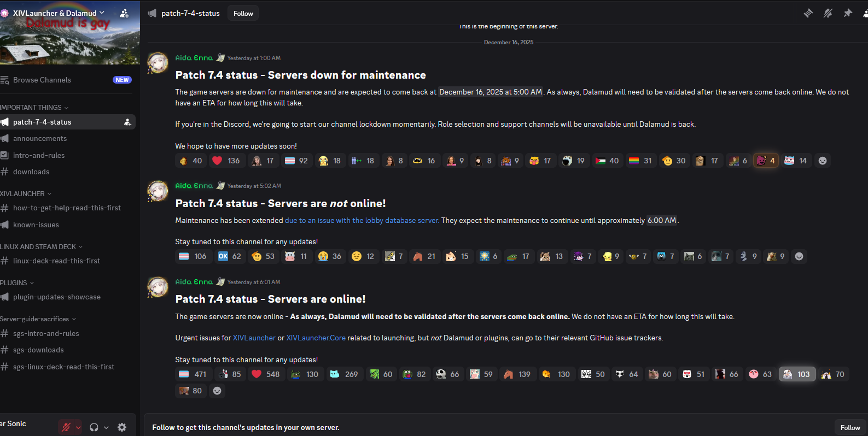The image size is (868, 436).
Task: Open the XIVLauncher & Dalamud server menu
Action: point(59,13)
